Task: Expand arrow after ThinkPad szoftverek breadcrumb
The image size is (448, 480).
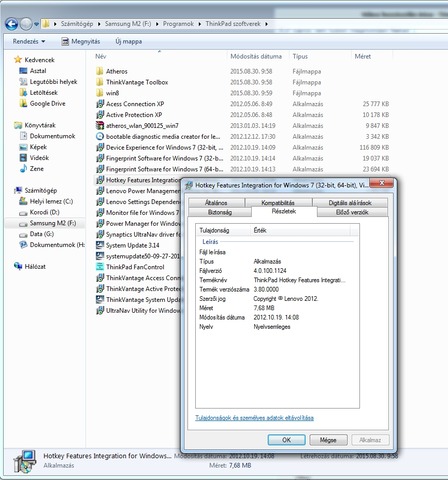Action: (266, 24)
